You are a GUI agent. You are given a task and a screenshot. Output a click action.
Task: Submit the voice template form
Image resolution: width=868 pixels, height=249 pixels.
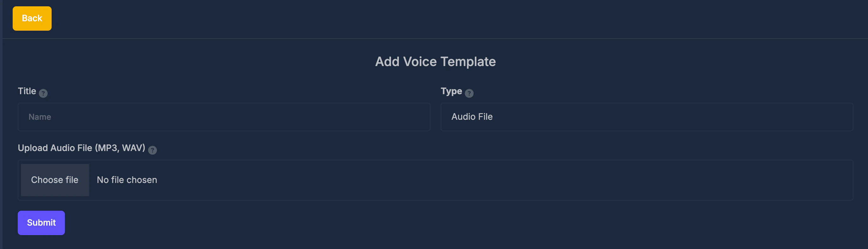(x=41, y=222)
